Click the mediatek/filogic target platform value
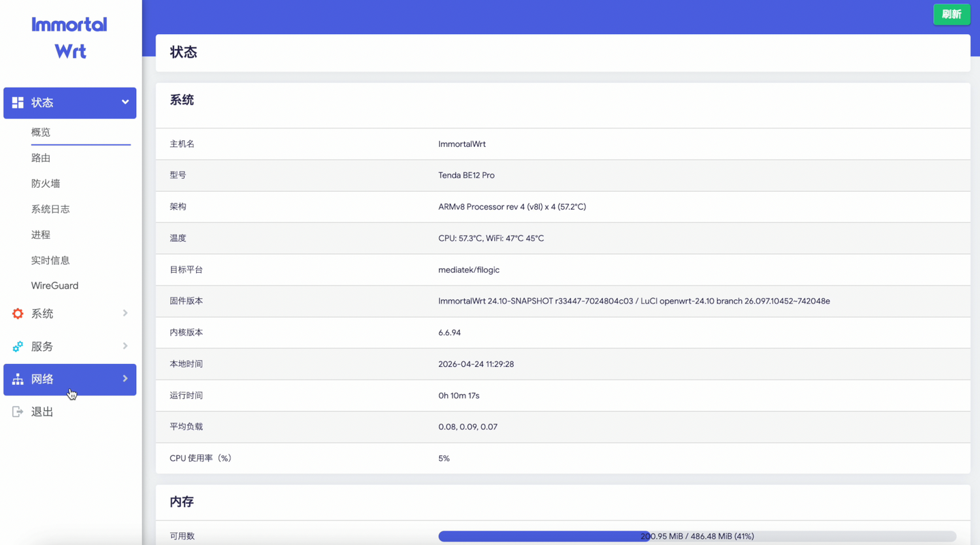Image resolution: width=980 pixels, height=545 pixels. [469, 269]
